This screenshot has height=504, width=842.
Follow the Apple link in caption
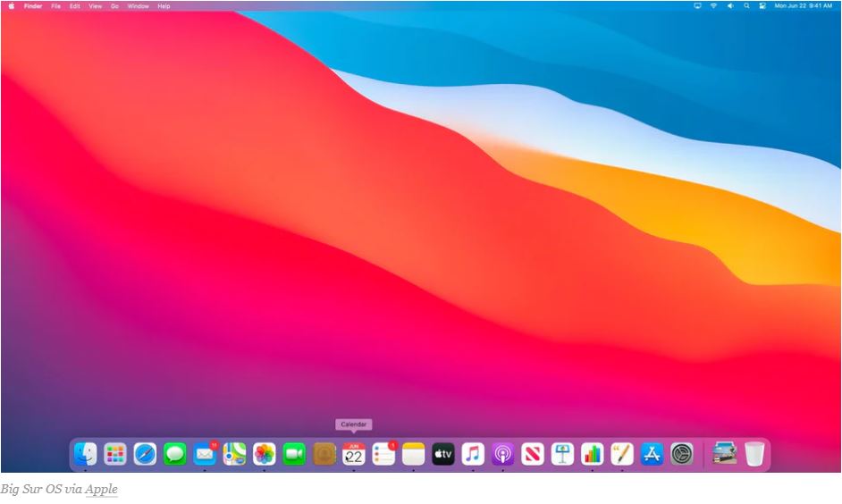[x=102, y=489]
